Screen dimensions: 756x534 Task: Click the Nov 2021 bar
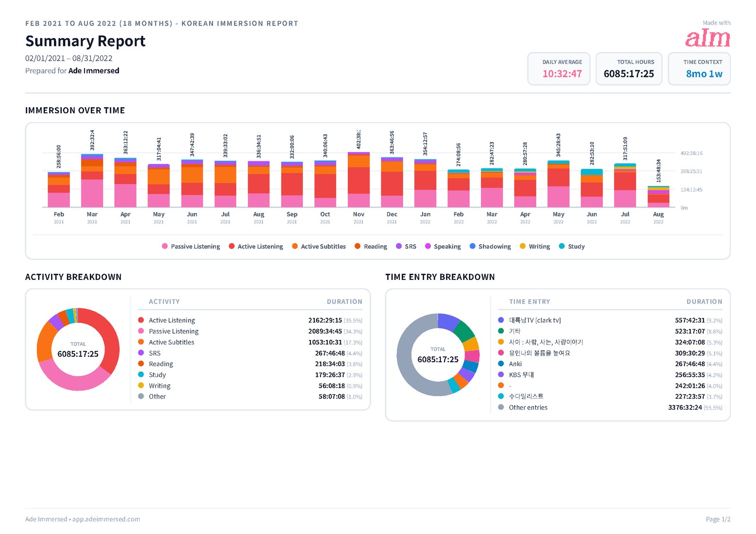(359, 179)
